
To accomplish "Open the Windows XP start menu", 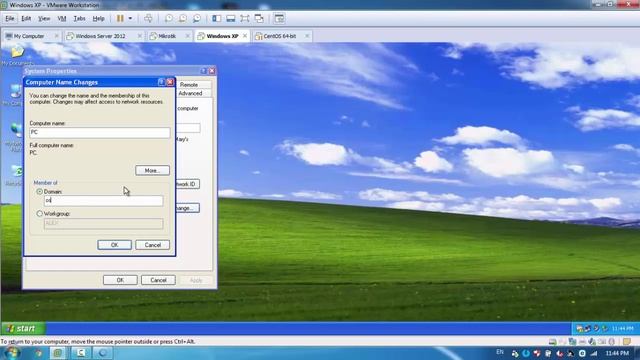I will pyautogui.click(x=23, y=328).
